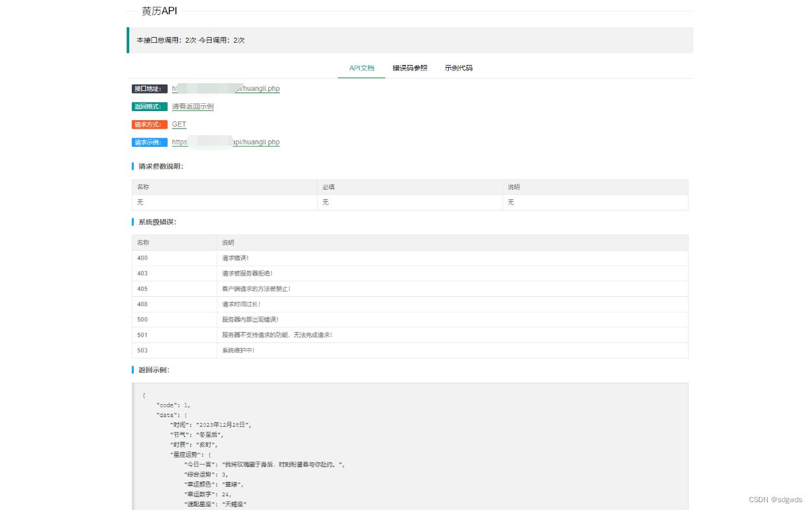This screenshot has width=812, height=510.
Task: Click the 返回示例 section heading
Action: coord(153,370)
